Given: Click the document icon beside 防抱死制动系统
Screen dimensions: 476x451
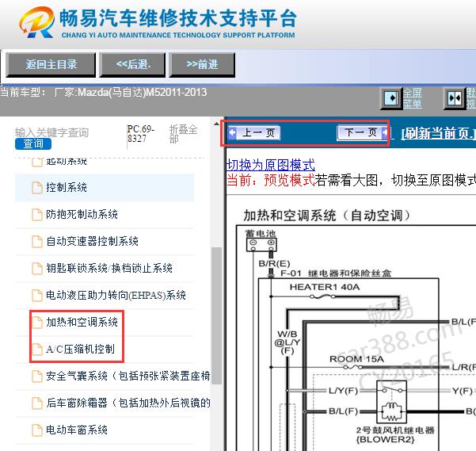Looking at the screenshot, I should (37, 215).
